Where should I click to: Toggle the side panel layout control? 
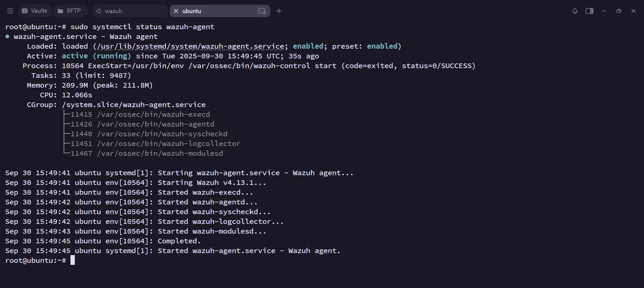[x=589, y=11]
